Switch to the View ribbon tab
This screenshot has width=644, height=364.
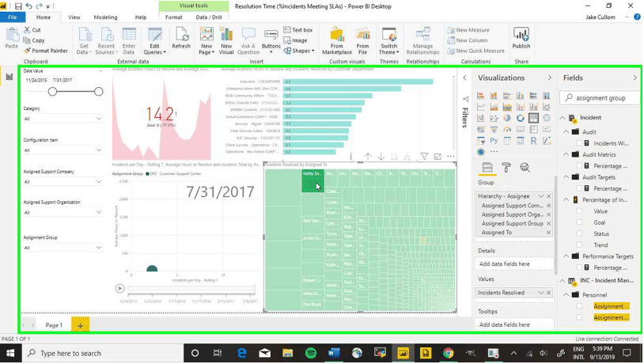(x=74, y=17)
